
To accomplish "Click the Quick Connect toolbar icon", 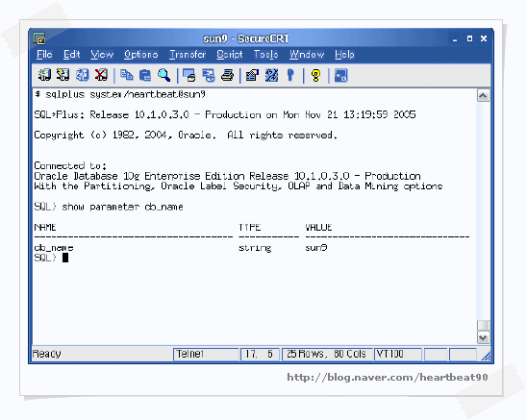I will (63, 75).
